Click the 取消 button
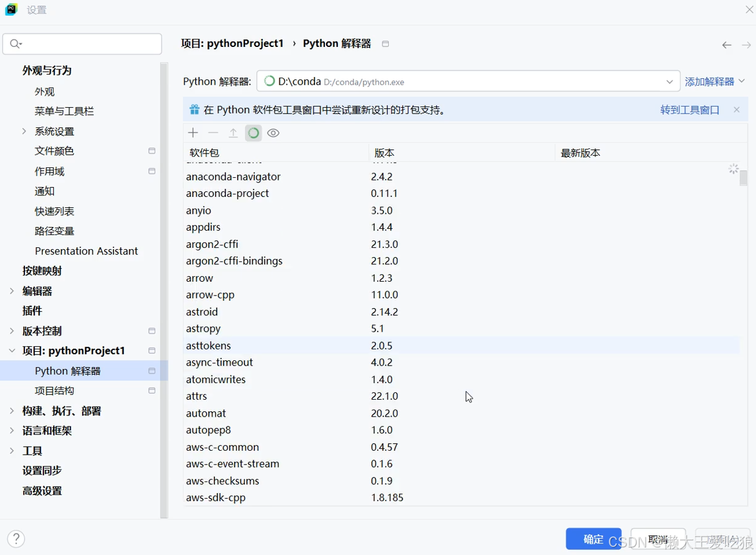Viewport: 756px width, 555px height. 658,539
